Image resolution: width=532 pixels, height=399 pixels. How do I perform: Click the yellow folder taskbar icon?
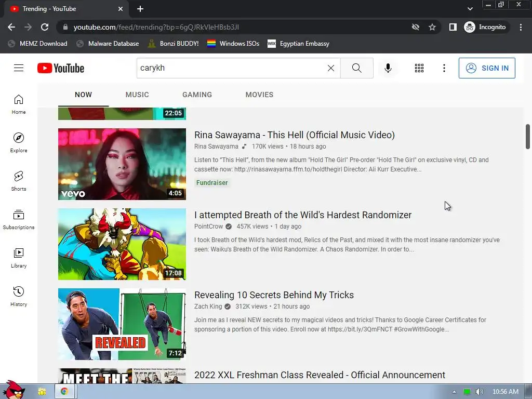(x=42, y=392)
